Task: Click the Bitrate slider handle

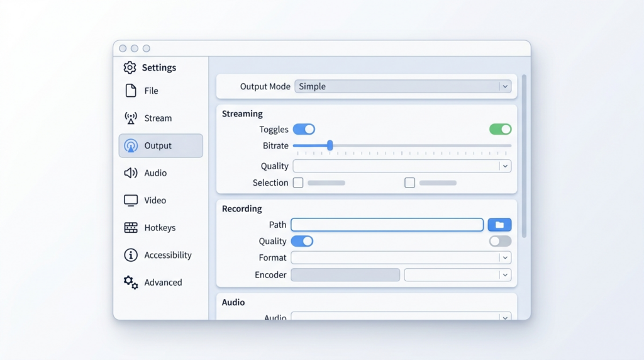Action: (330, 145)
